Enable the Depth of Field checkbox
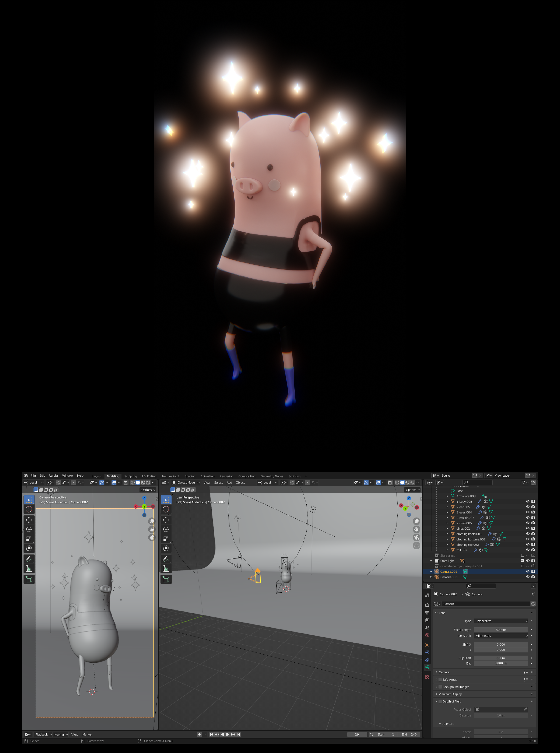 click(x=440, y=702)
